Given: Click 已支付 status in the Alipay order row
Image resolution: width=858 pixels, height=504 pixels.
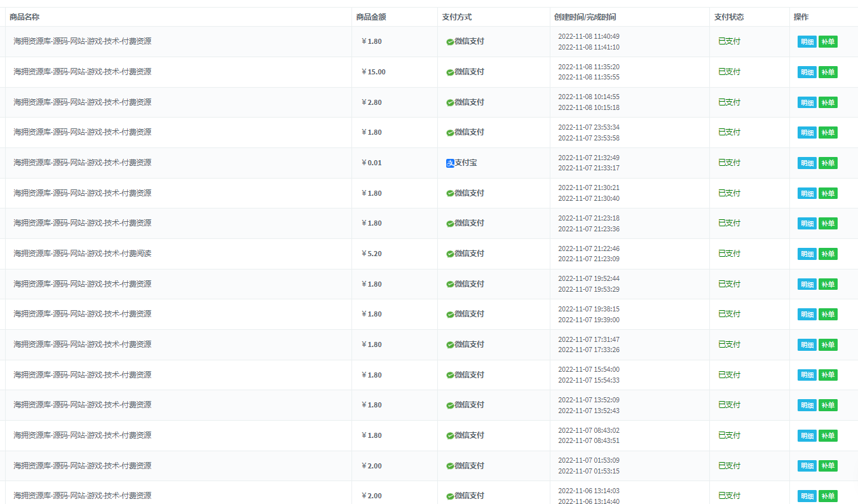Looking at the screenshot, I should [x=729, y=163].
